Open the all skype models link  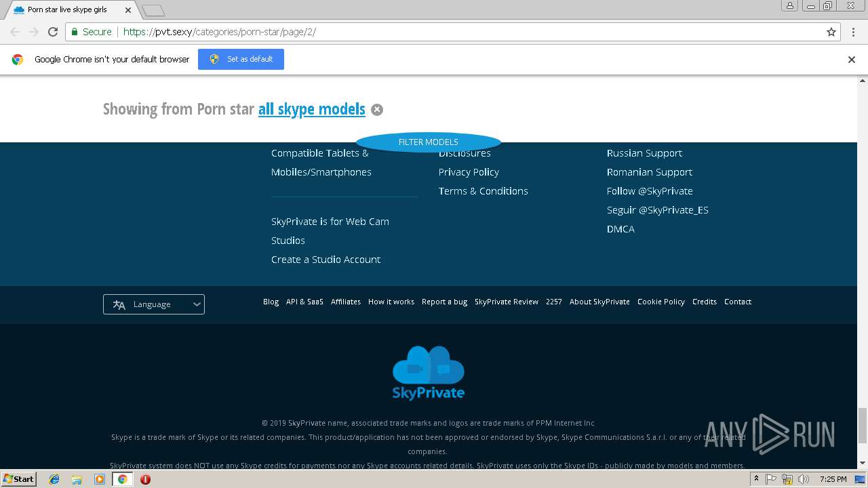click(x=312, y=109)
